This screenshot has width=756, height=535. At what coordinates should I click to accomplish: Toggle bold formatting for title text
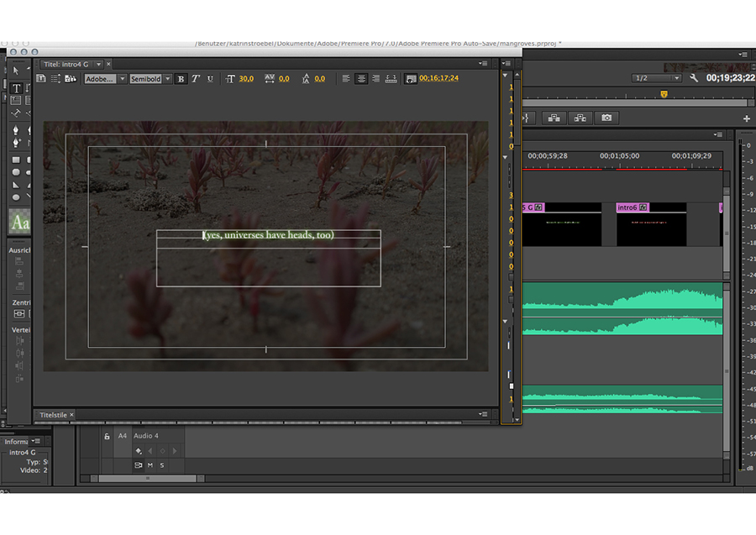click(x=181, y=78)
